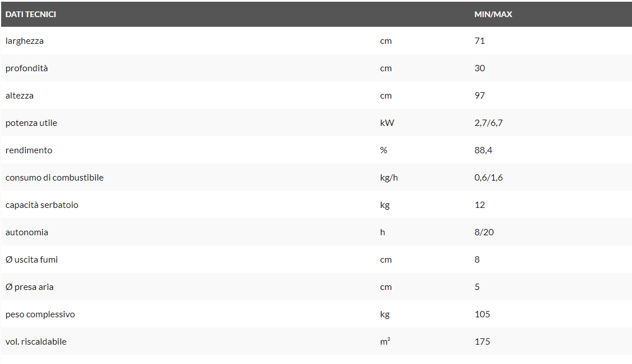Select the 8/20 autonomia value
The height and width of the screenshot is (364, 632).
(485, 232)
